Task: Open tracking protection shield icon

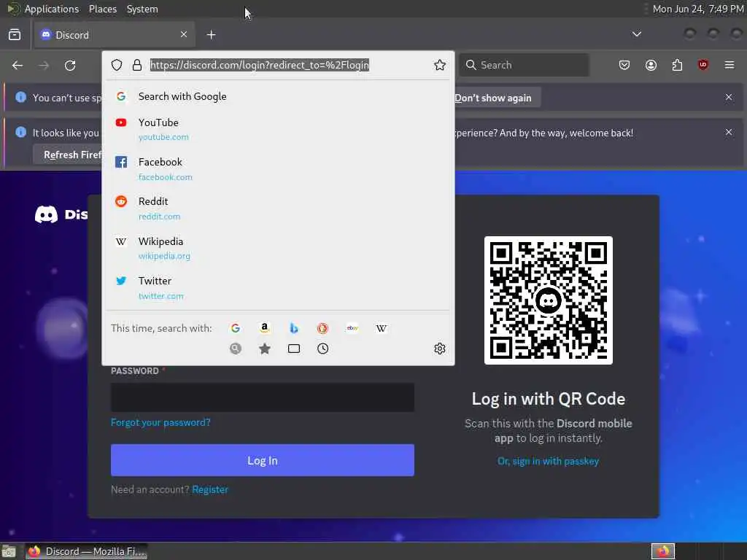Action: coord(117,65)
